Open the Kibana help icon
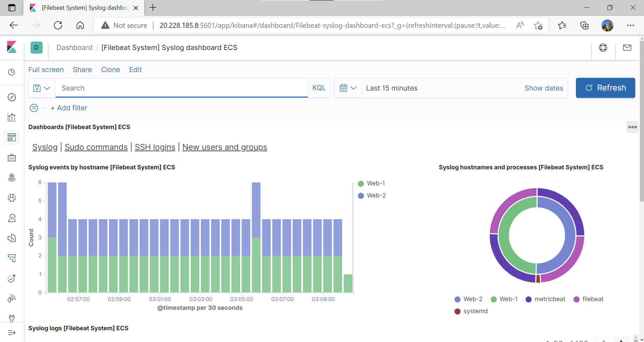 (x=603, y=48)
